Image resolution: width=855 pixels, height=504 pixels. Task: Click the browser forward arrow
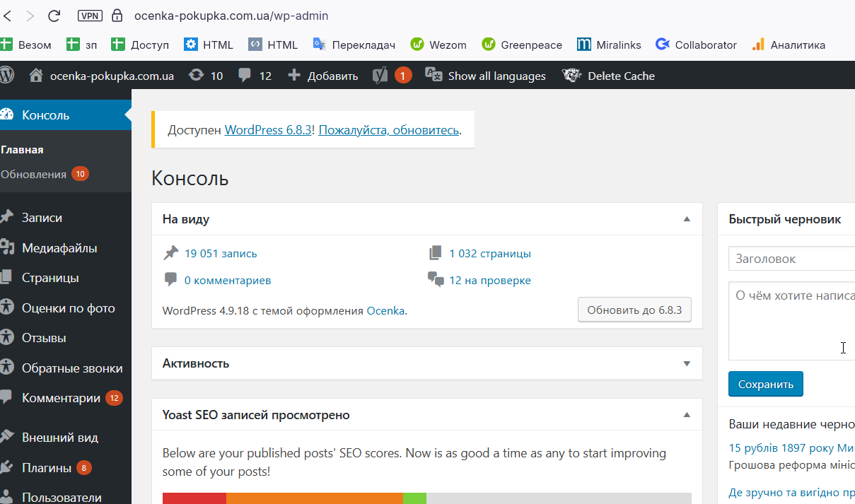coord(30,16)
